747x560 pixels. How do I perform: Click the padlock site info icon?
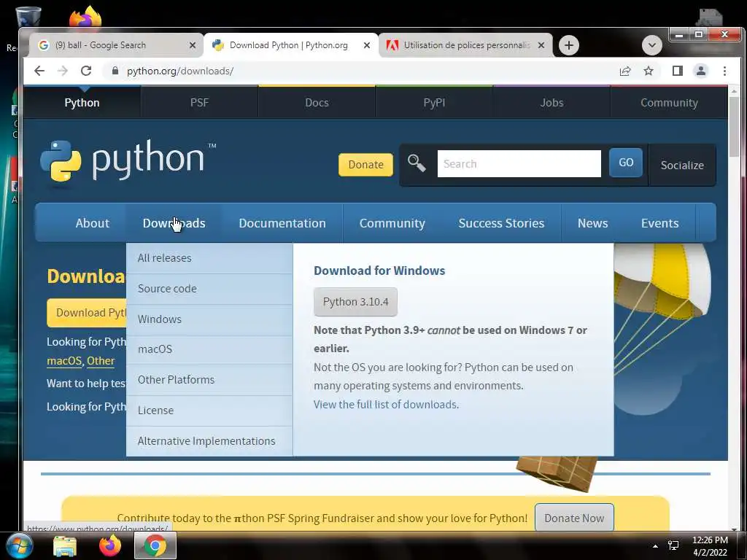pos(115,71)
